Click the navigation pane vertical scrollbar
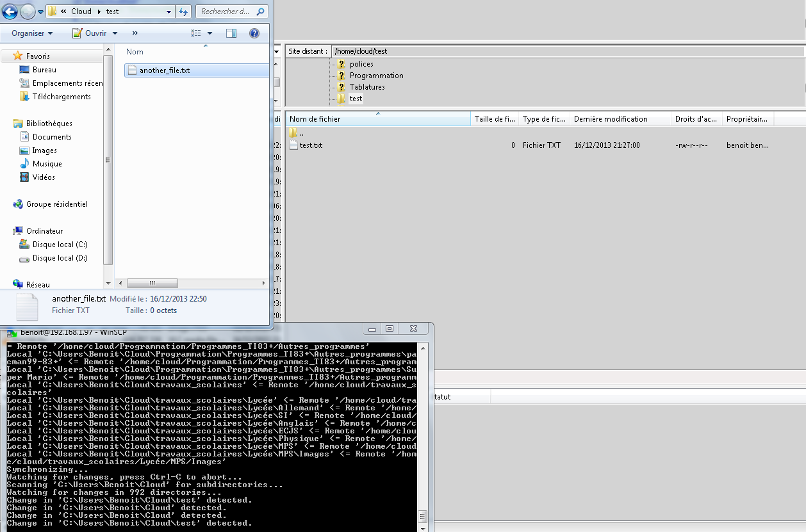806x532 pixels. [x=108, y=160]
